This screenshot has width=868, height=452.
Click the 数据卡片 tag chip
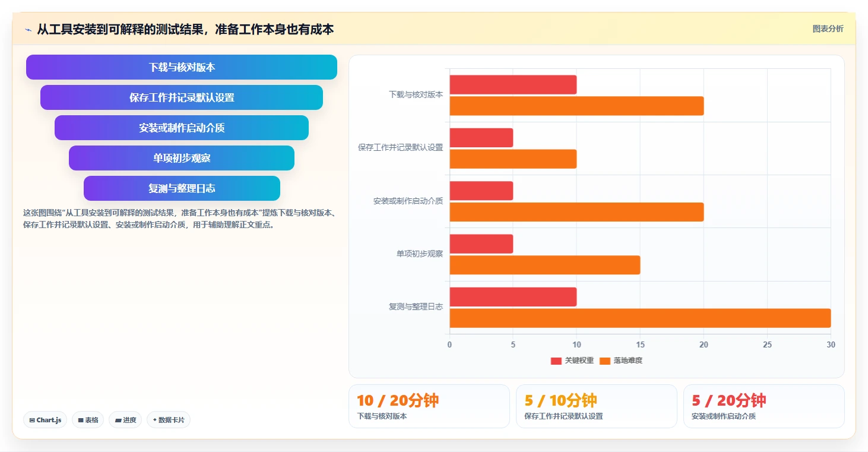(x=169, y=420)
